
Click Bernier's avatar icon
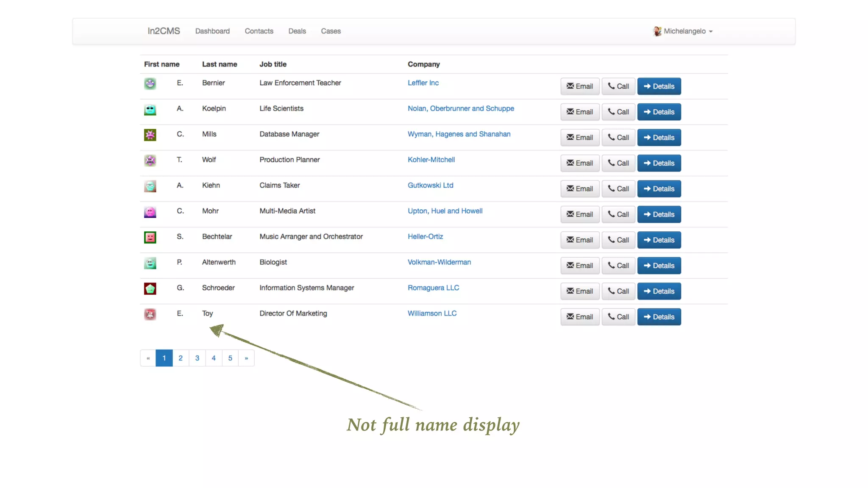[150, 83]
